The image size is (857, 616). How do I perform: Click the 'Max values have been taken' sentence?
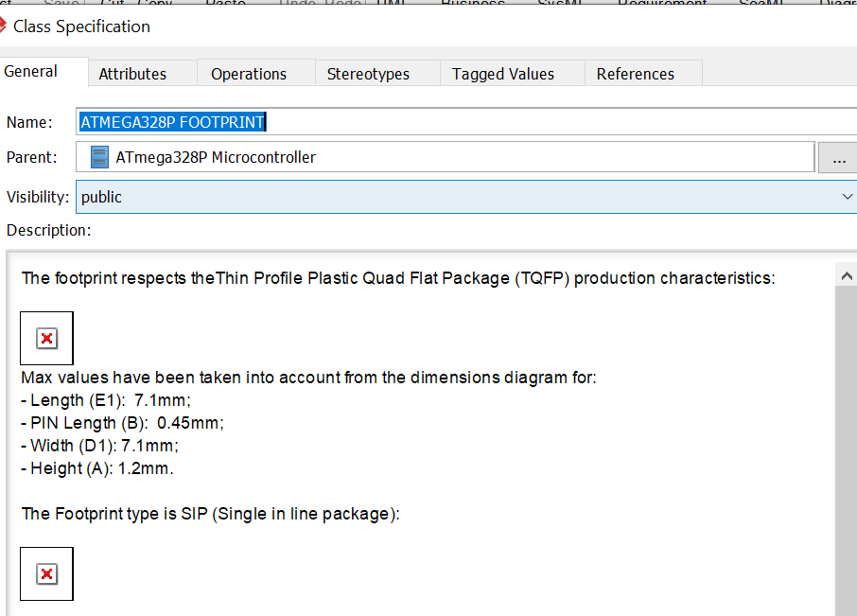pyautogui.click(x=308, y=378)
